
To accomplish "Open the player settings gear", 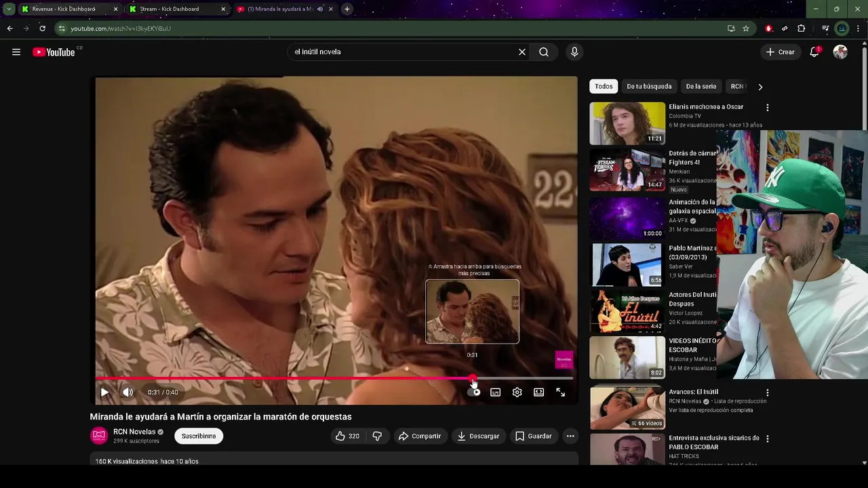I will [x=517, y=392].
